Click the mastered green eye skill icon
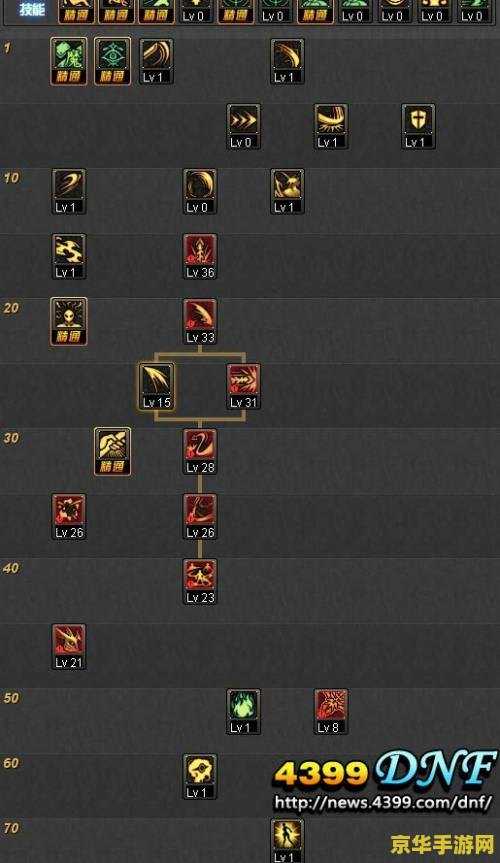 (112, 61)
